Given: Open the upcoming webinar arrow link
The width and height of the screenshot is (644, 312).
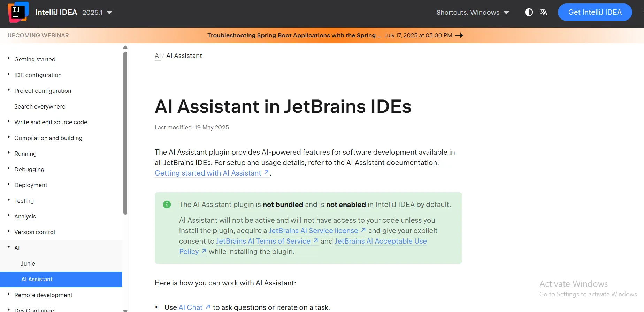Looking at the screenshot, I should (x=459, y=35).
